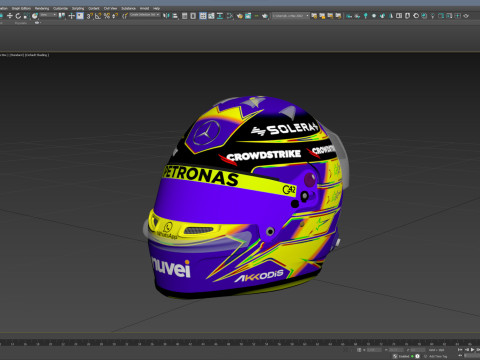
Task: Toggle the Ribbon display button
Action: (203, 16)
